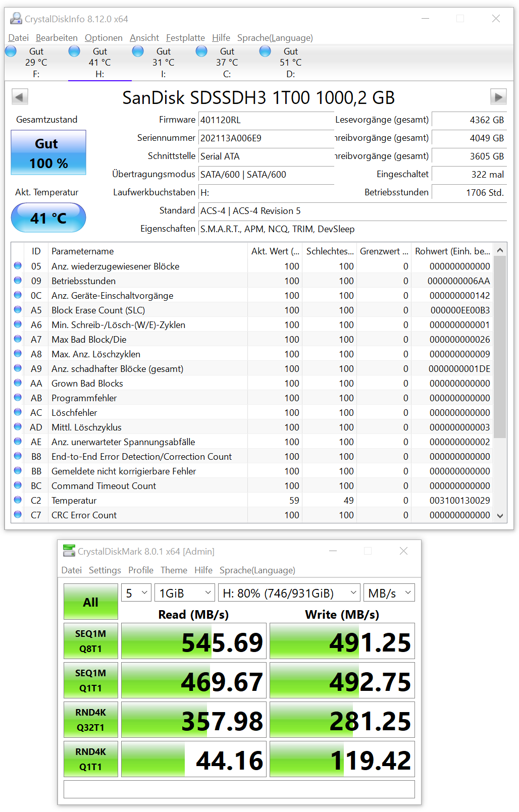
Task: Click the ID column header
Action: click(x=36, y=251)
